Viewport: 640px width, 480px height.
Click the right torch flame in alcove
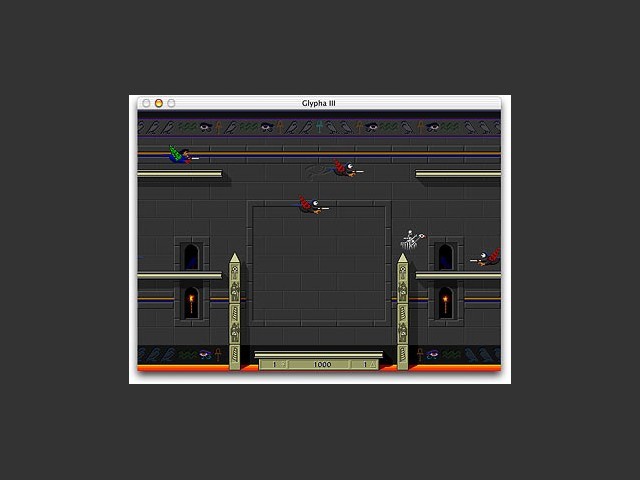tap(445, 301)
